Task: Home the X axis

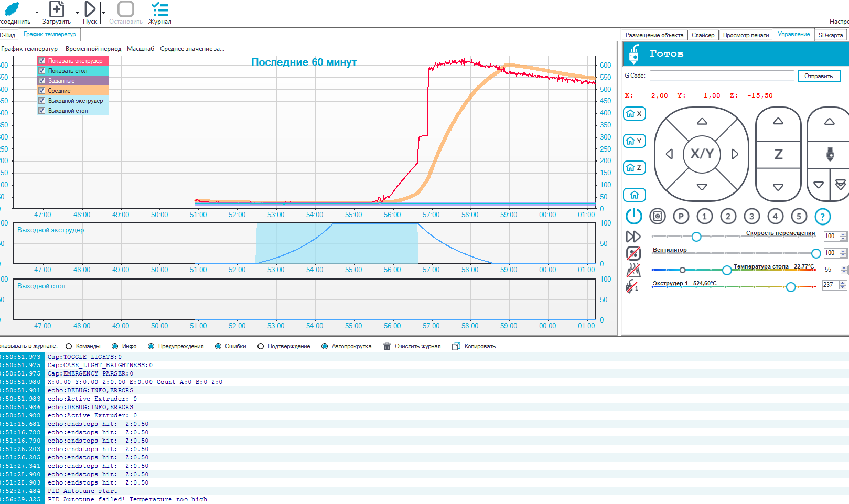Action: [x=634, y=114]
